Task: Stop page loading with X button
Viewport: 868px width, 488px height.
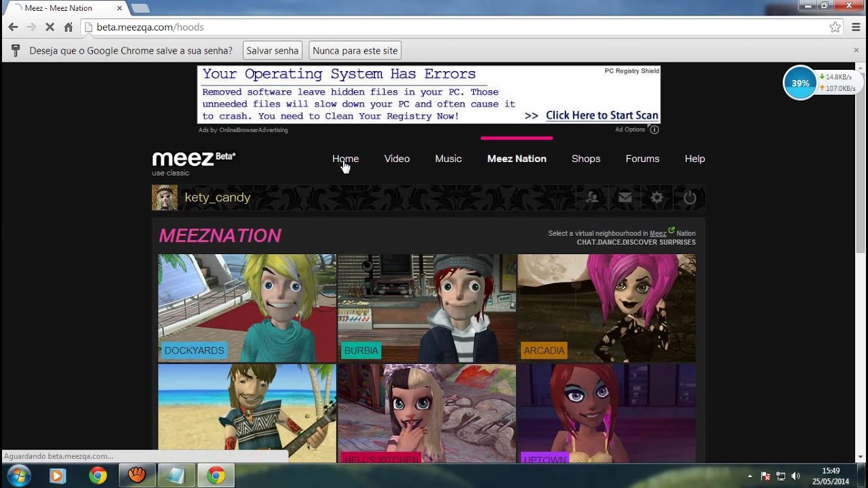Action: point(50,27)
